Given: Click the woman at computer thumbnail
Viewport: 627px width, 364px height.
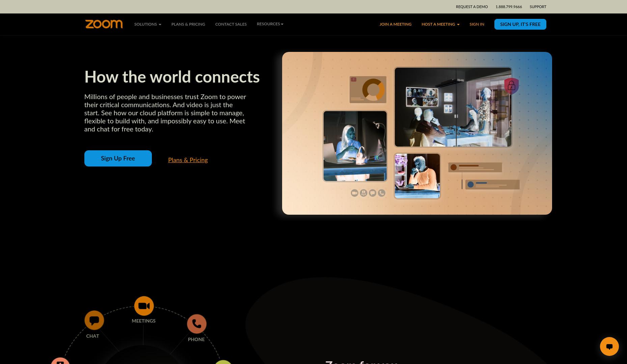Looking at the screenshot, I should pos(355,146).
